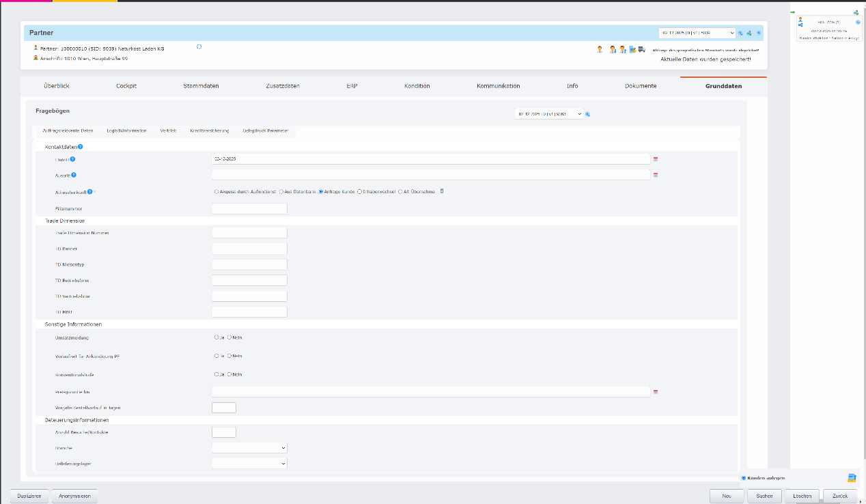
Task: Click the delivery truck icon in partner header
Action: click(641, 49)
